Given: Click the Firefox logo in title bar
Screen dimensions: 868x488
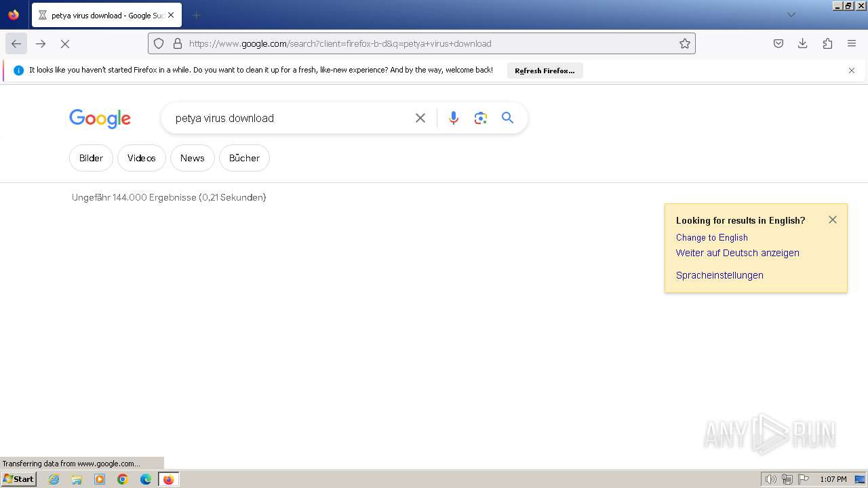Looking at the screenshot, I should coord(14,15).
